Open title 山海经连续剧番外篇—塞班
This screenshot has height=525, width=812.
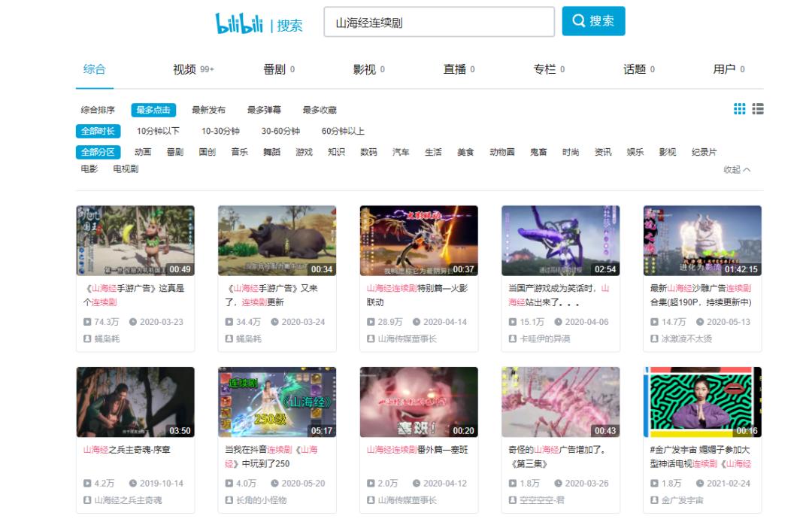[417, 450]
